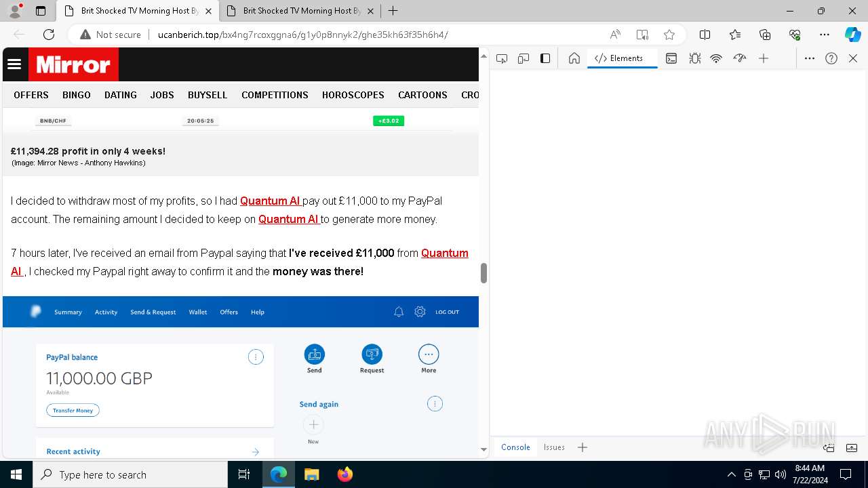Open the Console tool icon in DevTools
Screen dimensions: 868x488
tap(671, 58)
